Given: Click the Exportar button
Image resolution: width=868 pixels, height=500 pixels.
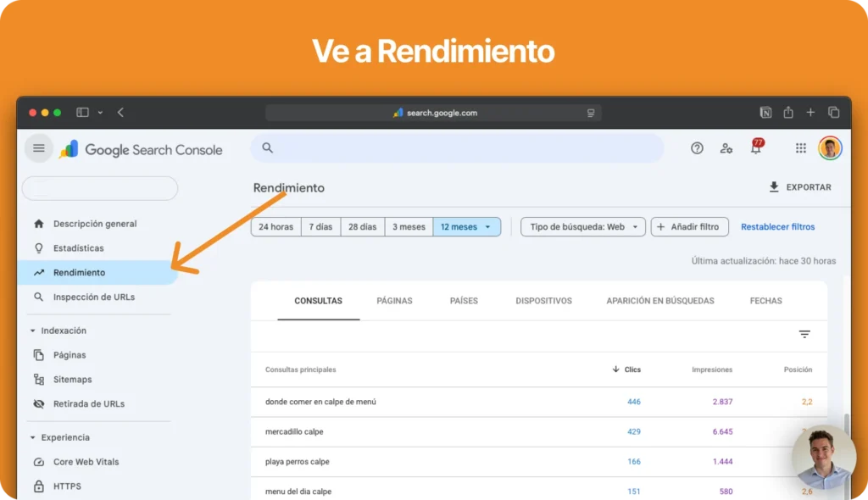Looking at the screenshot, I should (x=799, y=187).
